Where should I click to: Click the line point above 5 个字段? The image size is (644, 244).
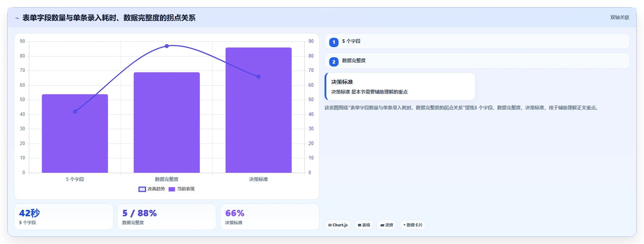click(x=75, y=112)
